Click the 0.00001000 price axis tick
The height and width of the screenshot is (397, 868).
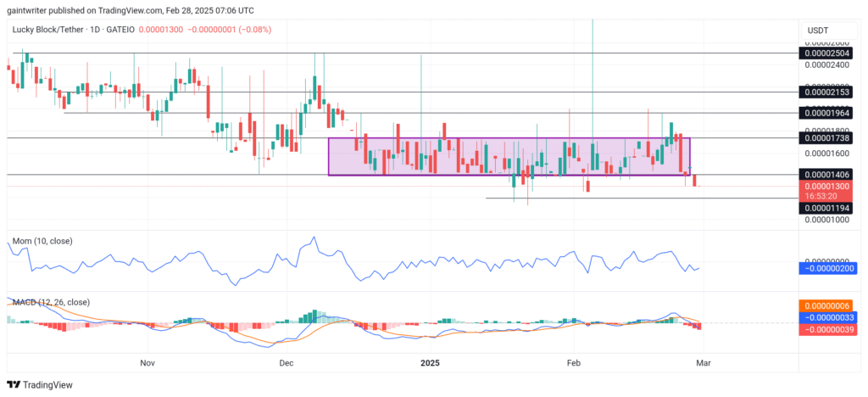click(826, 220)
